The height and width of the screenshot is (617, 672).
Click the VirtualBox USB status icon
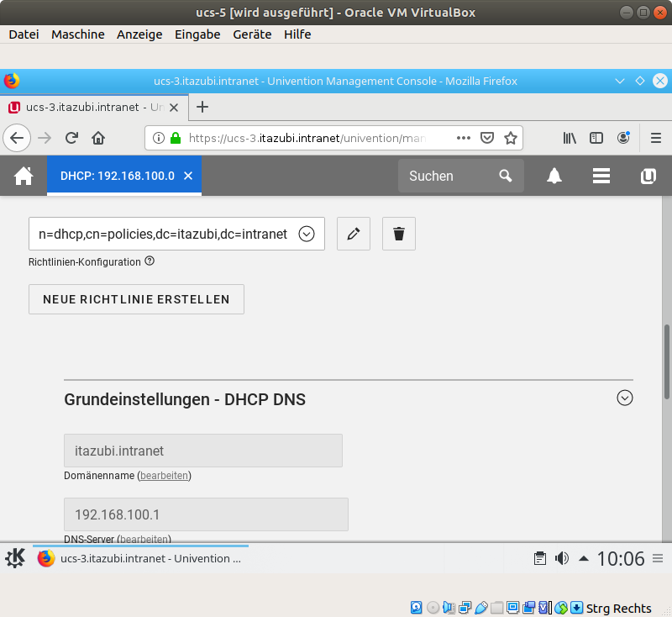tap(480, 608)
